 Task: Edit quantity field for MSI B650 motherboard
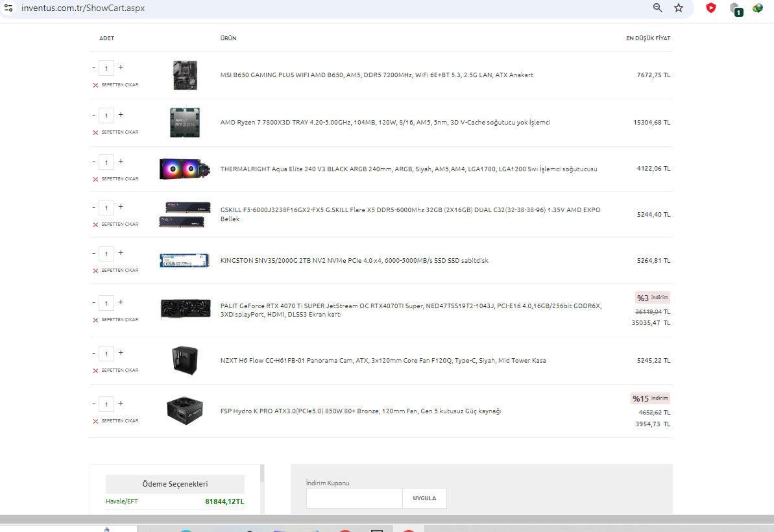[x=106, y=68]
